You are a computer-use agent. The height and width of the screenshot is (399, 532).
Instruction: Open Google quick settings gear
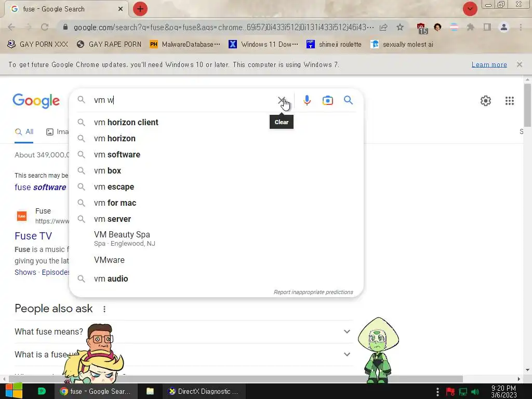[486, 101]
